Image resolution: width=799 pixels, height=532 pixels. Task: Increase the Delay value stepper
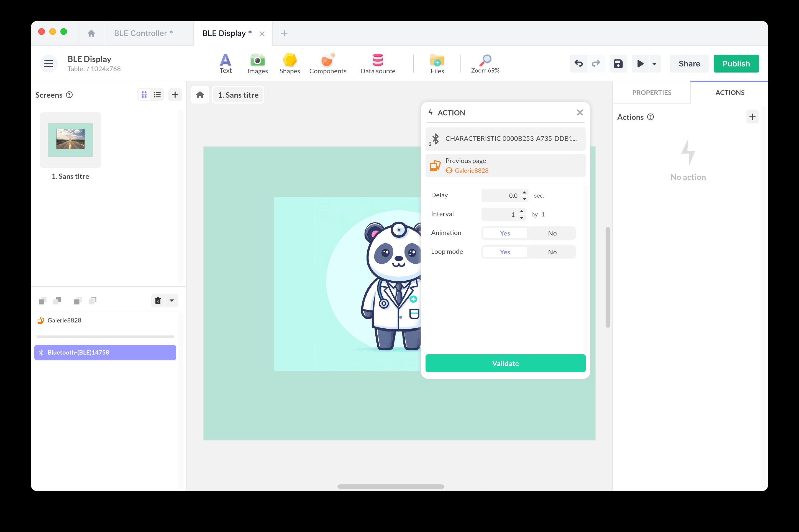(x=524, y=192)
